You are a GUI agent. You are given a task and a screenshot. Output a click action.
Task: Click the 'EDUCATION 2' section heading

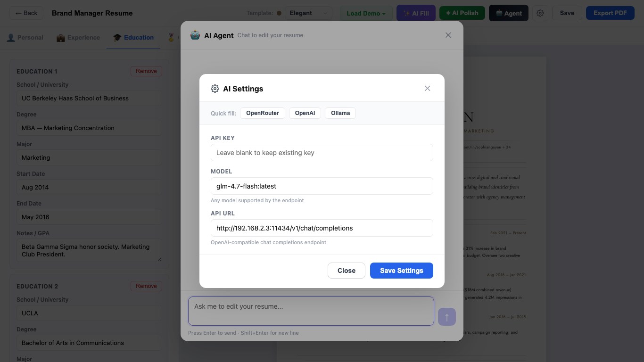point(37,287)
